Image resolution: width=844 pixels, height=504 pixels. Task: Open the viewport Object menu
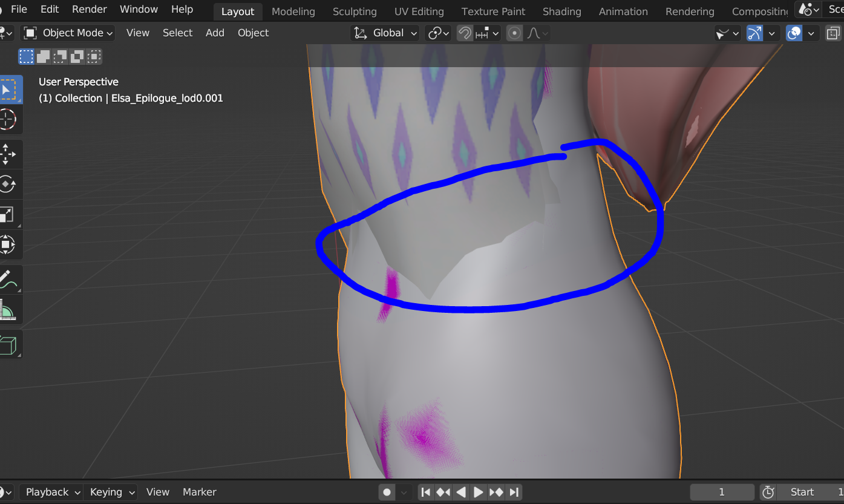click(x=253, y=33)
